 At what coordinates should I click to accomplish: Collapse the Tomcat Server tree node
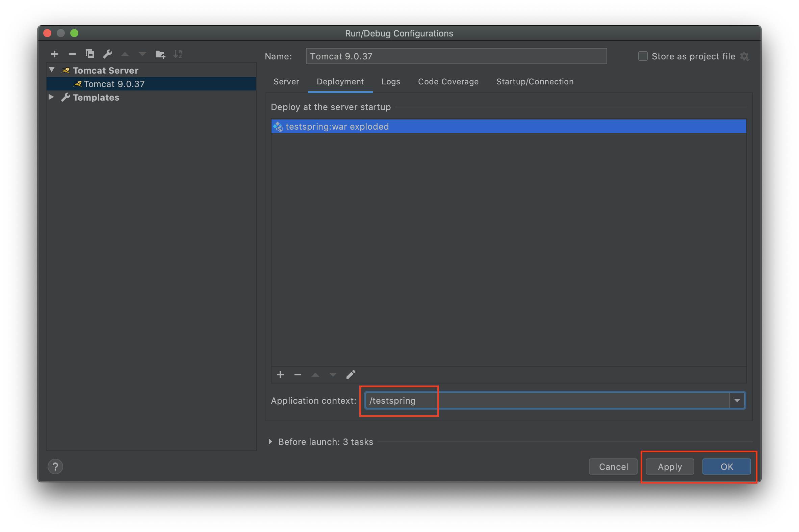coord(52,70)
